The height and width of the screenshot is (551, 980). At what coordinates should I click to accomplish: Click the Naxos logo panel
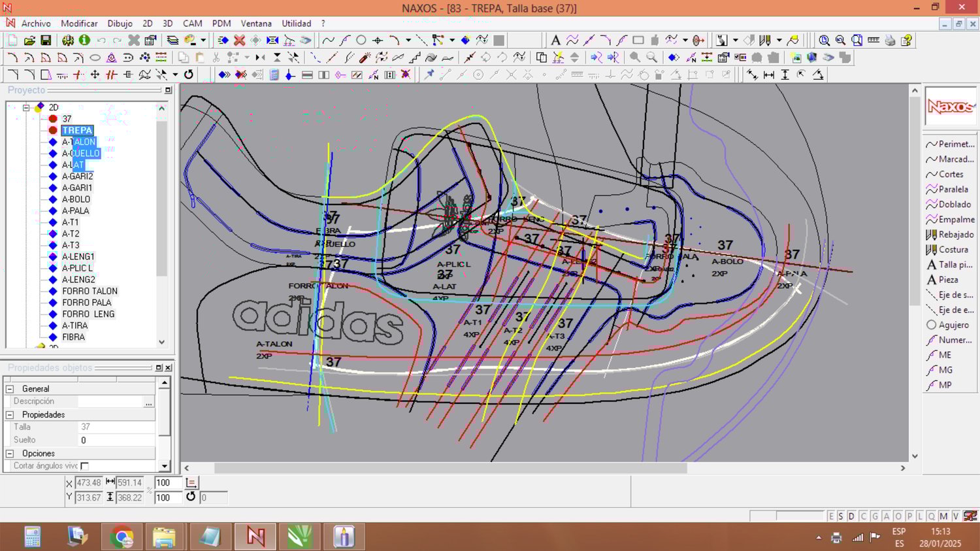(950, 106)
